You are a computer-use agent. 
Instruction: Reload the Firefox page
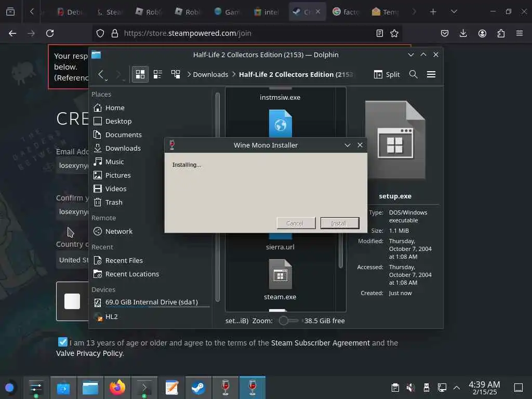[x=50, y=33]
